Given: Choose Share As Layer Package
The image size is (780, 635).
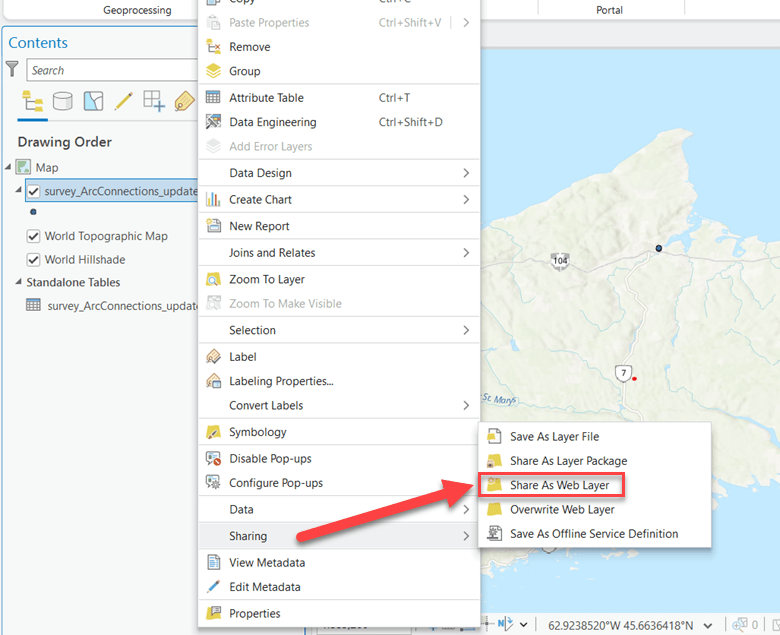Looking at the screenshot, I should coord(594,461).
